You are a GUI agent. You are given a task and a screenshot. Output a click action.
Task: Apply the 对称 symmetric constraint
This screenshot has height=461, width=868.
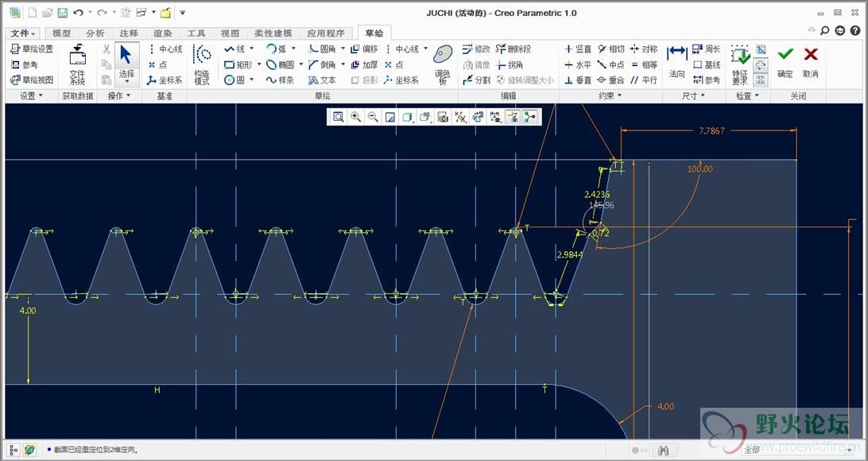point(643,48)
